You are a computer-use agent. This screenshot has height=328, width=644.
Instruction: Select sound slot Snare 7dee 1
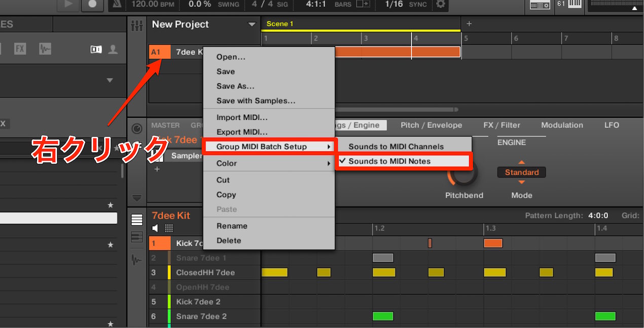pyautogui.click(x=204, y=258)
